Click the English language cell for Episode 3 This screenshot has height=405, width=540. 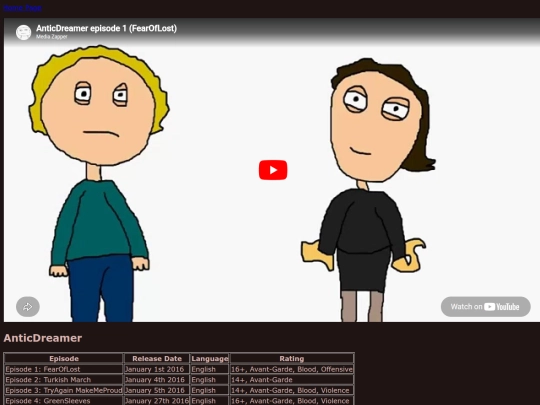(210, 390)
